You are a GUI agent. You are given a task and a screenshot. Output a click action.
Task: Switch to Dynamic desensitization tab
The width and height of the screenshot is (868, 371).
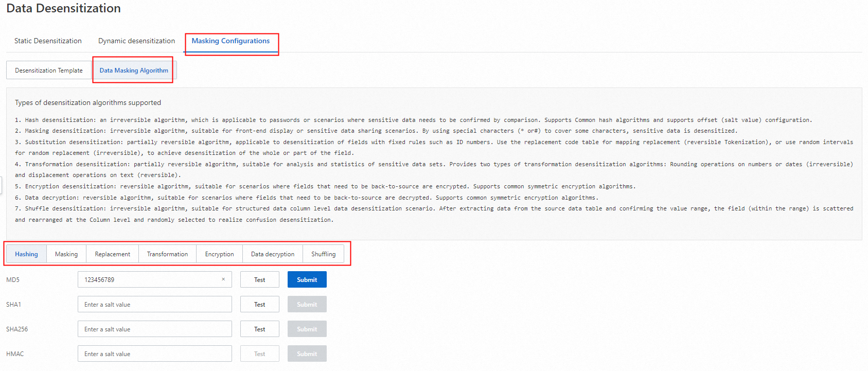[x=136, y=41]
